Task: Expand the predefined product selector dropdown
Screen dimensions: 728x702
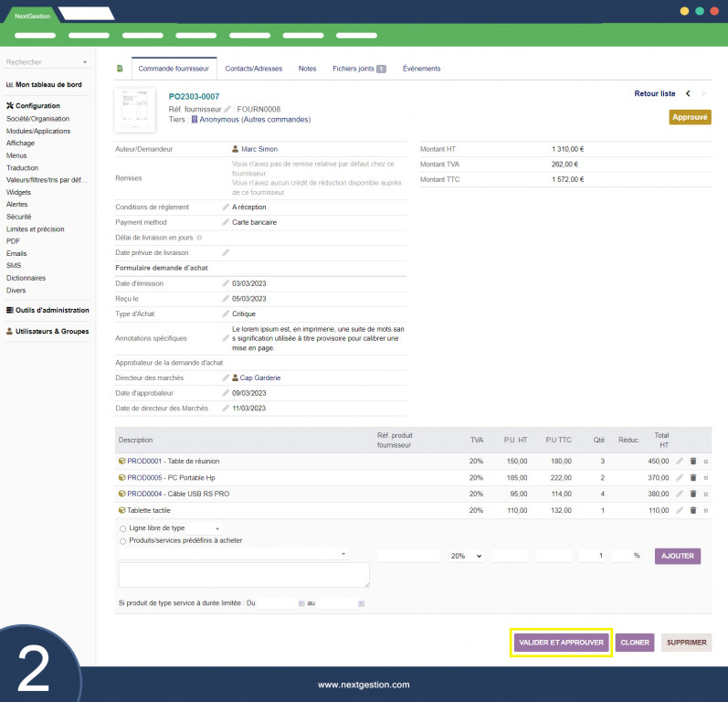Action: pyautogui.click(x=234, y=554)
